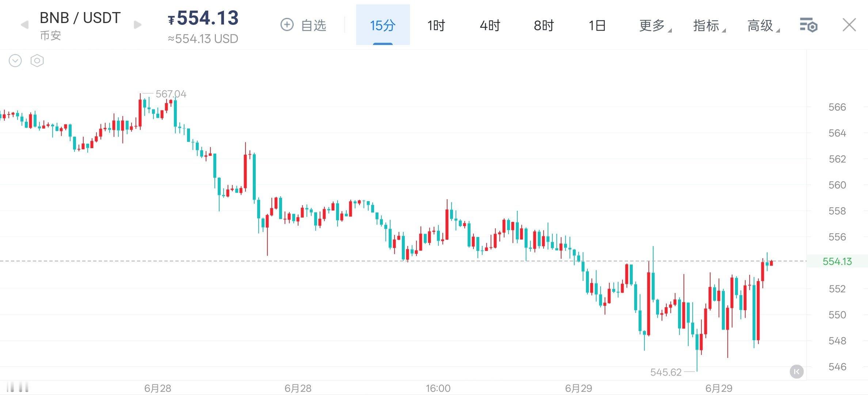This screenshot has height=395, width=868.
Task: Switch to 4时 timeframe
Action: (x=490, y=26)
